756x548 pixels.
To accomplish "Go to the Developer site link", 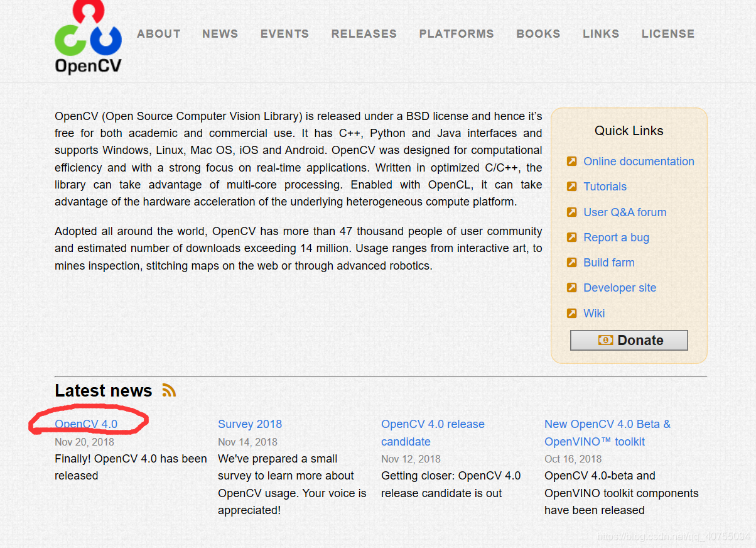I will (x=620, y=288).
